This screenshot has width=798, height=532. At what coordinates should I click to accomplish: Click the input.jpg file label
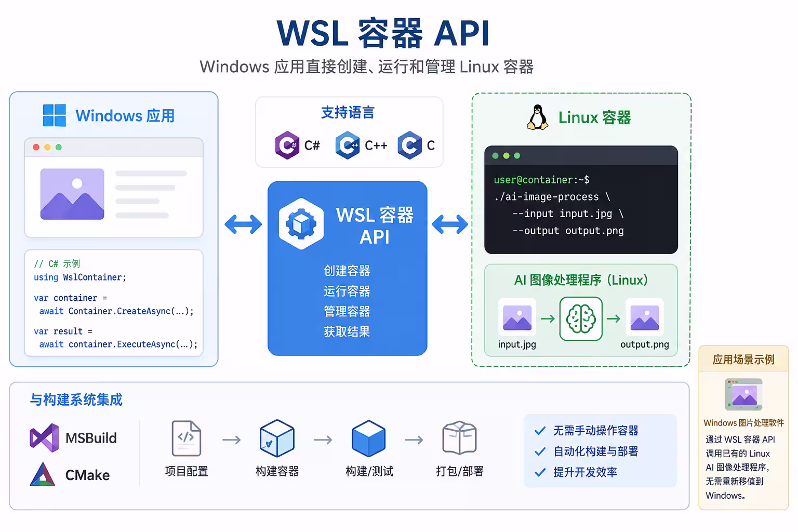click(x=517, y=344)
